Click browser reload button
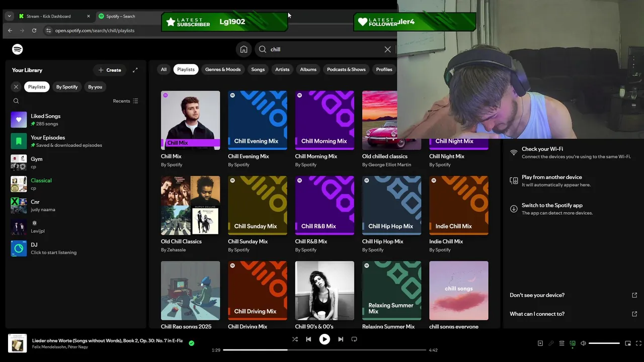Viewport: 644px width, 362px height. click(x=34, y=30)
